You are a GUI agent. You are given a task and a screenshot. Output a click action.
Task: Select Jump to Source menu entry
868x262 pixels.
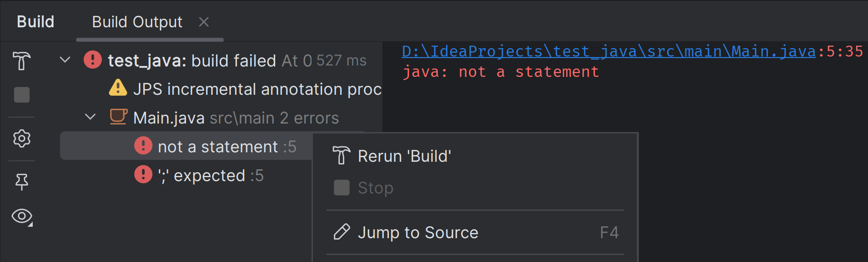point(418,233)
